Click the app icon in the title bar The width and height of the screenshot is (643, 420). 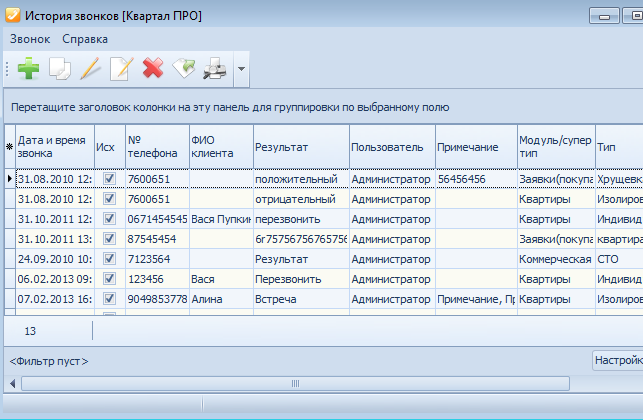coord(11,16)
